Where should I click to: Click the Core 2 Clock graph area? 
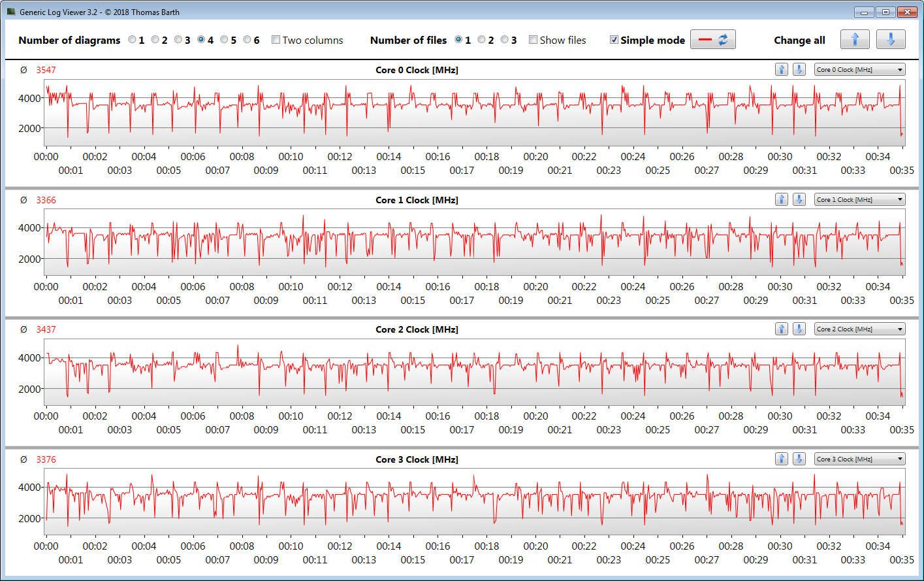click(474, 373)
